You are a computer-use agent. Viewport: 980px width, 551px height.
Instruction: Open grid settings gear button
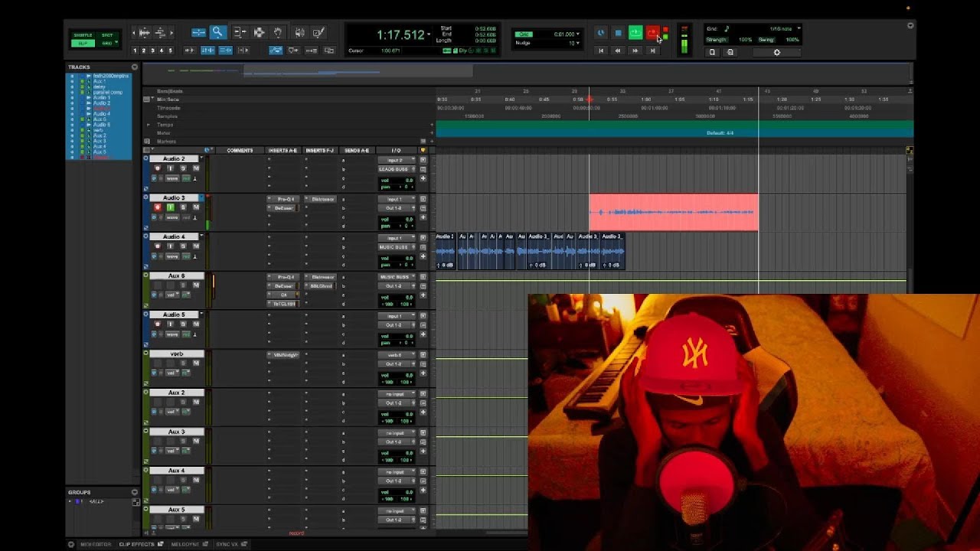point(776,52)
